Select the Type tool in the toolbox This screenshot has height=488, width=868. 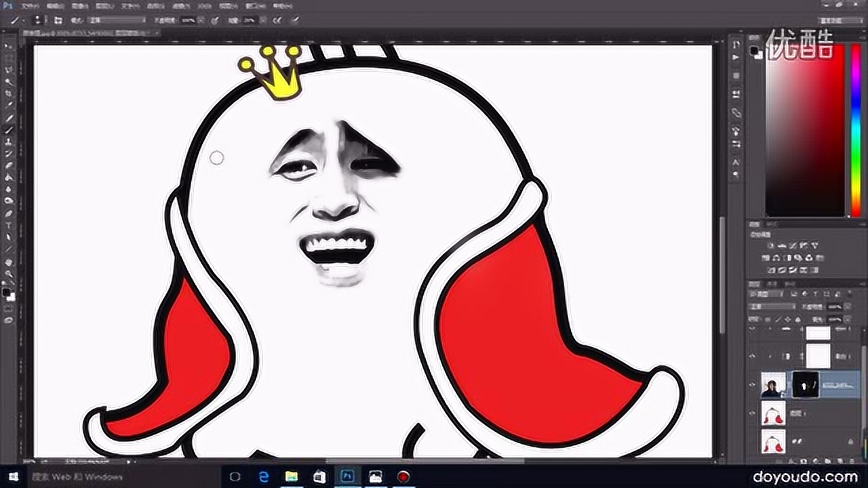(x=9, y=225)
